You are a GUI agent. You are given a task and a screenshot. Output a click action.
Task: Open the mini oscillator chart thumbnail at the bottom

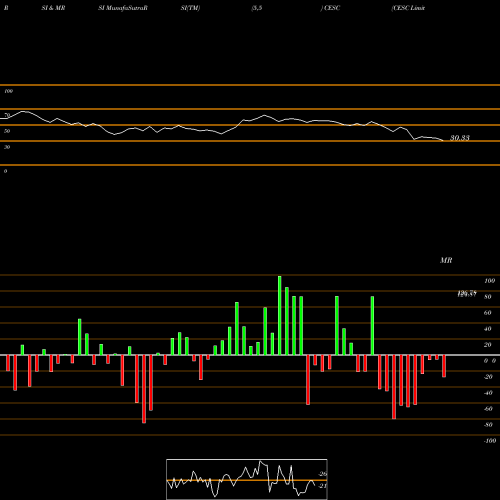pyautogui.click(x=247, y=479)
